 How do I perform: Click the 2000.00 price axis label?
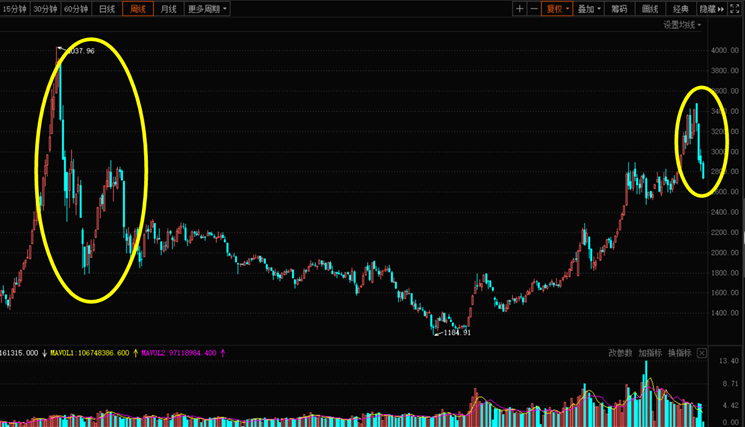coord(725,253)
